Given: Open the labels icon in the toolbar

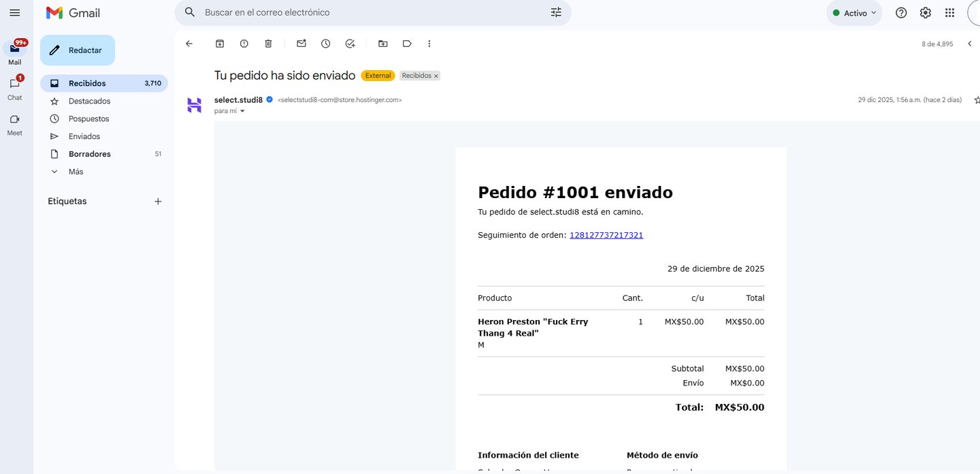Looking at the screenshot, I should point(407,44).
